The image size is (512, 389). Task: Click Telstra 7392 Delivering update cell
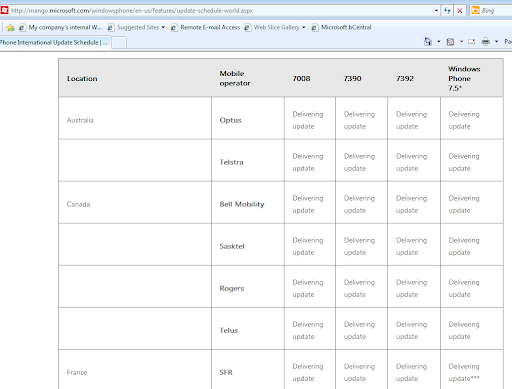pos(414,160)
